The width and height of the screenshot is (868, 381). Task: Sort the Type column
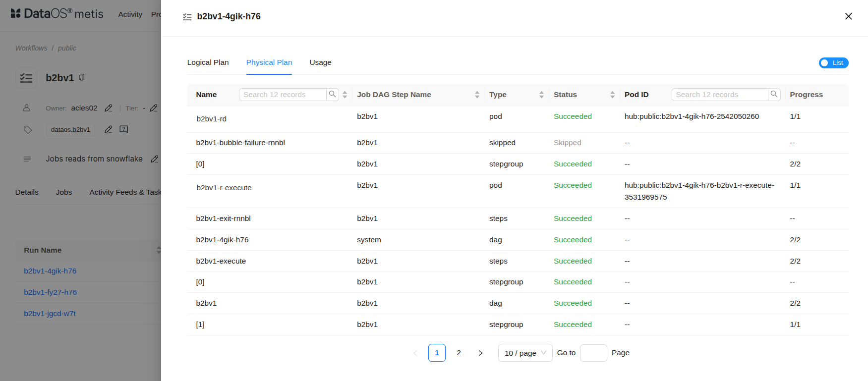click(x=541, y=95)
